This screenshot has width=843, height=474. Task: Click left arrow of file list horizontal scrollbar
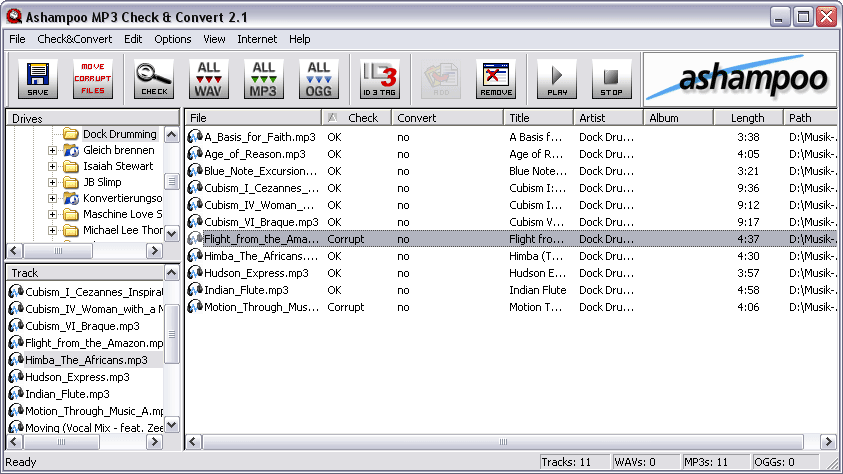(x=194, y=442)
